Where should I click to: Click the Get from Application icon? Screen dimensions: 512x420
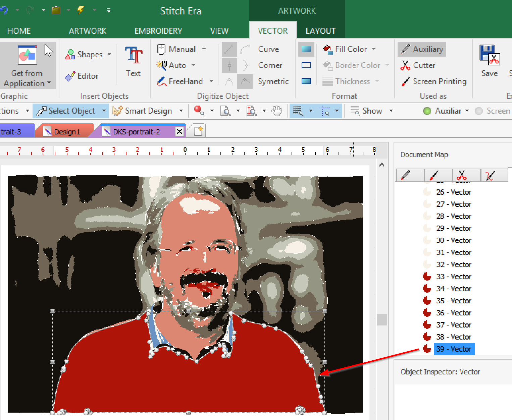coord(27,55)
